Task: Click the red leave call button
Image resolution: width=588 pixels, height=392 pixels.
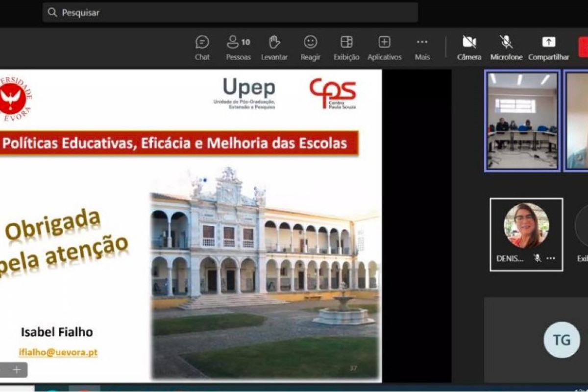Action: tap(583, 48)
